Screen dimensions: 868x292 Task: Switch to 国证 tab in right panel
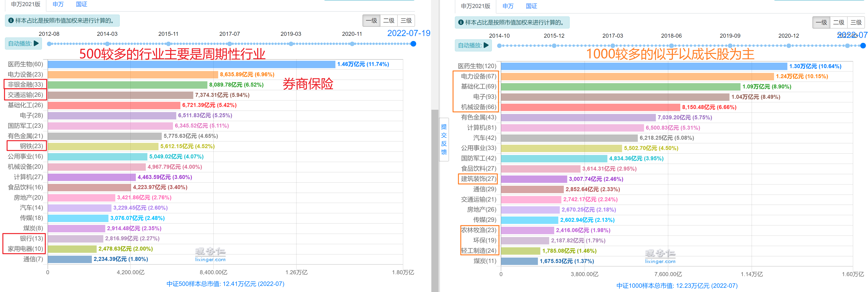click(x=531, y=6)
